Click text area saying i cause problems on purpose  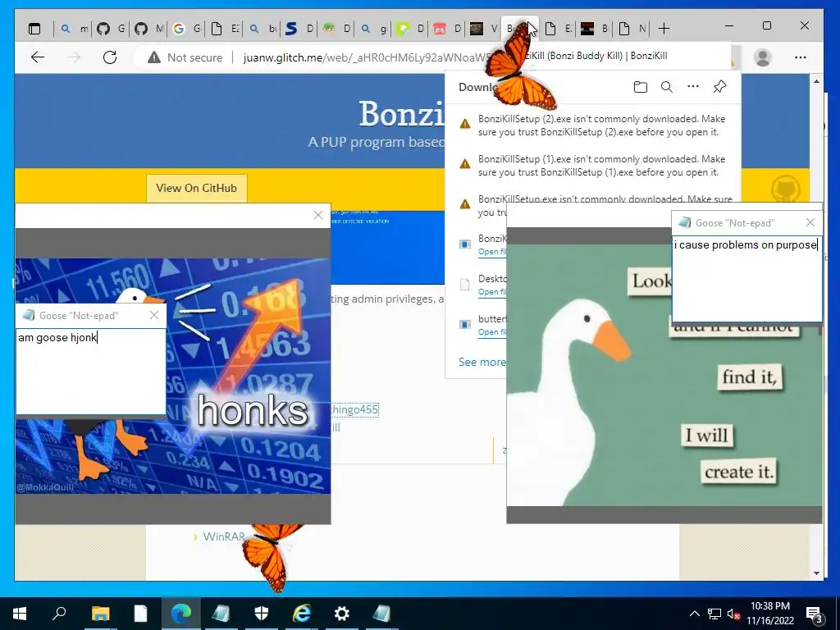click(746, 278)
